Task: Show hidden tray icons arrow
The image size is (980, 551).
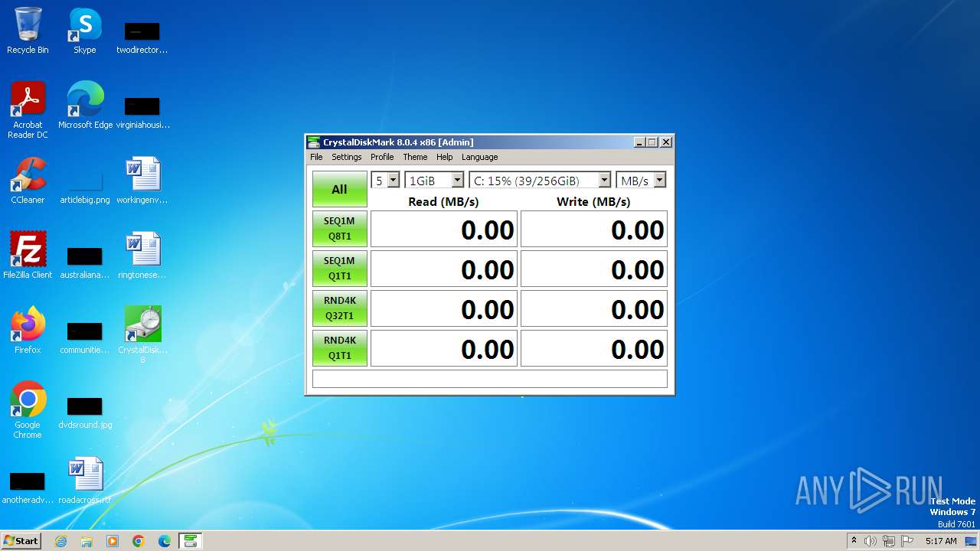Action: click(x=854, y=541)
